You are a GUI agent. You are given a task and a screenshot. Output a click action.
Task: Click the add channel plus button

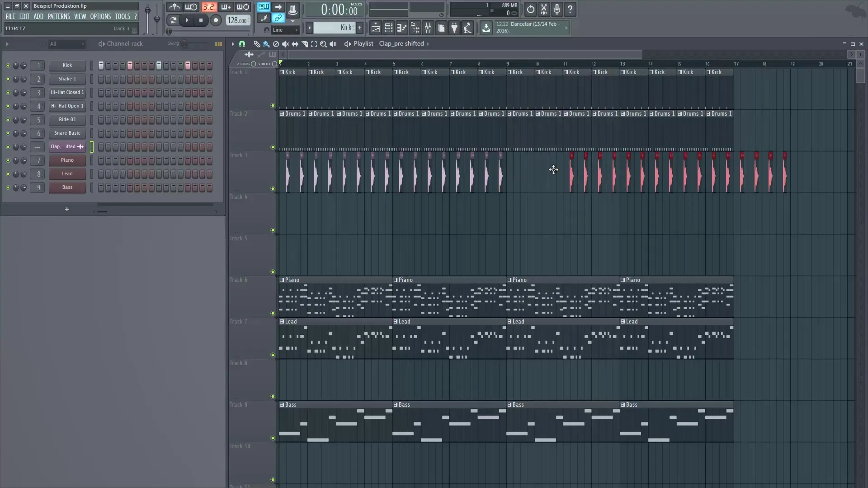pyautogui.click(x=67, y=209)
